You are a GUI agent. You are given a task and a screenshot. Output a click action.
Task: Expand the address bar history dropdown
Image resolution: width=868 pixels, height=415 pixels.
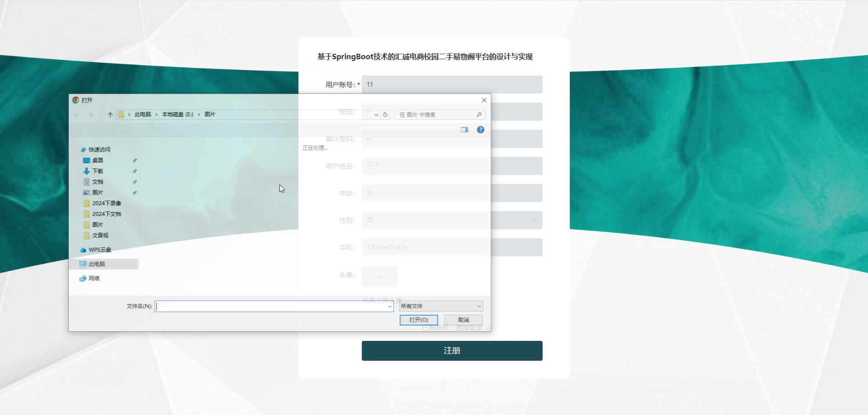coord(376,115)
